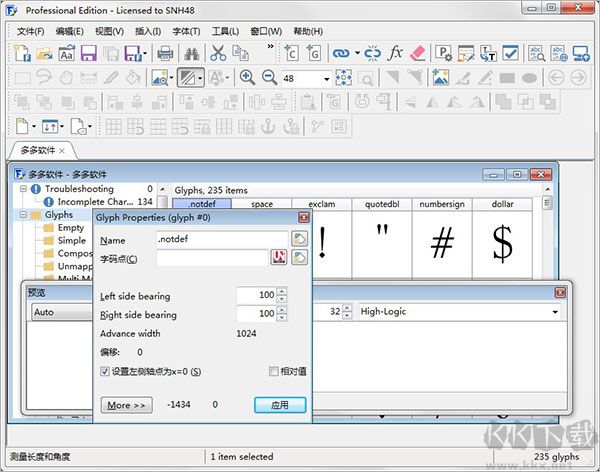
Task: Click the red codepoint lookup icon
Action: coord(279,259)
